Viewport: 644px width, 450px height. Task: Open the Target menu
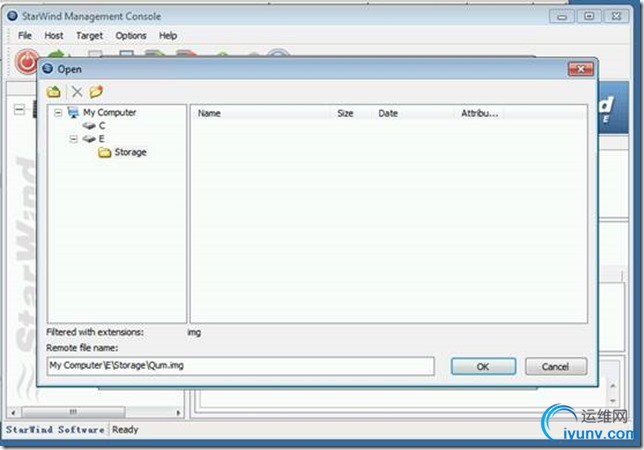[89, 36]
